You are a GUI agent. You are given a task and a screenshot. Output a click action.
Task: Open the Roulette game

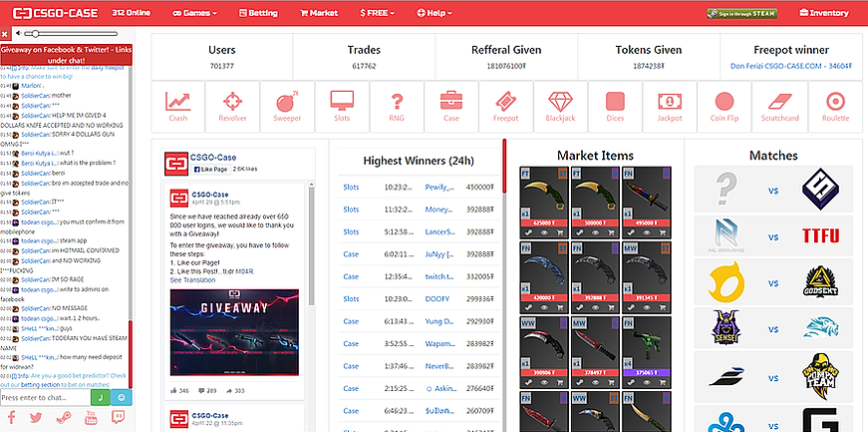[835, 107]
